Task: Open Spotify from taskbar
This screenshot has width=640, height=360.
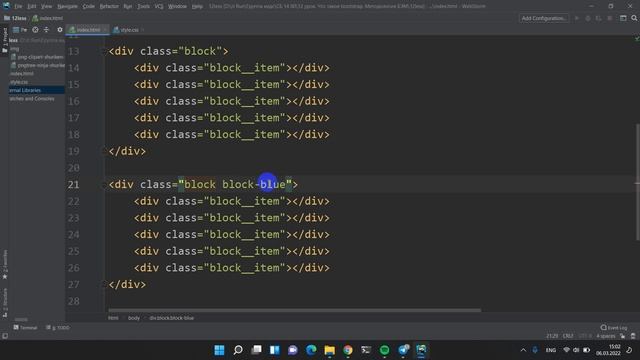Action: coord(384,350)
